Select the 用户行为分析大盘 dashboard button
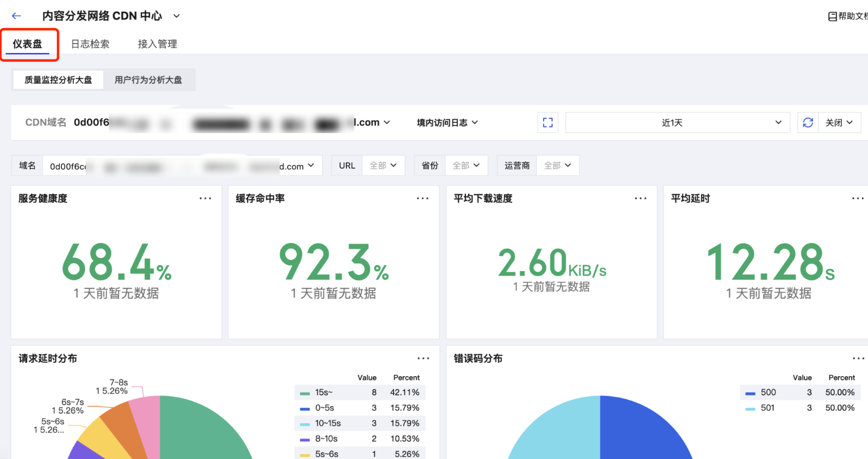The image size is (868, 459). pos(148,80)
